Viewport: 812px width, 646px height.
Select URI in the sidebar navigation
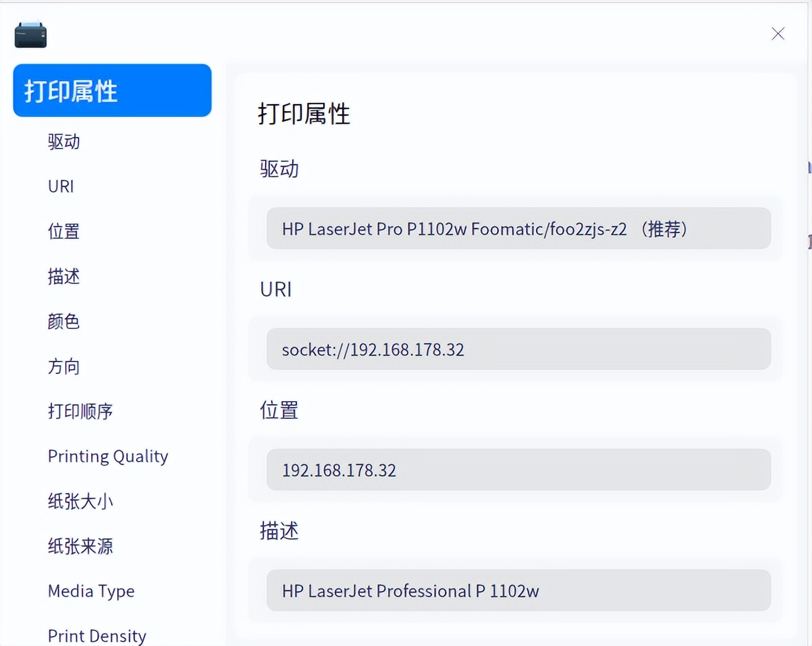click(60, 186)
